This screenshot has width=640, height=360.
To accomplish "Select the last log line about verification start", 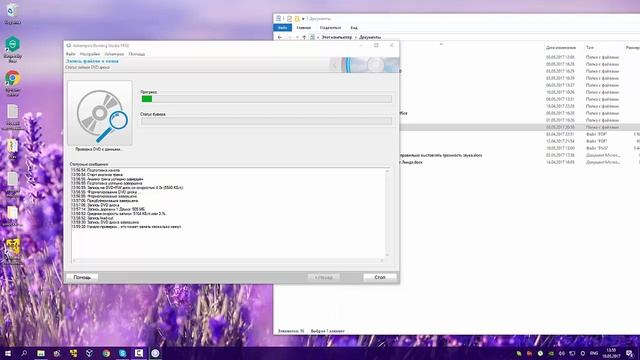I will tap(126, 227).
